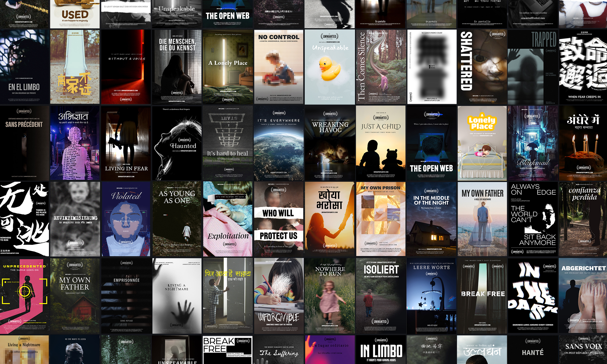Select the NO CONTROL pixelated child poster
The width and height of the screenshot is (607, 364).
tap(279, 67)
